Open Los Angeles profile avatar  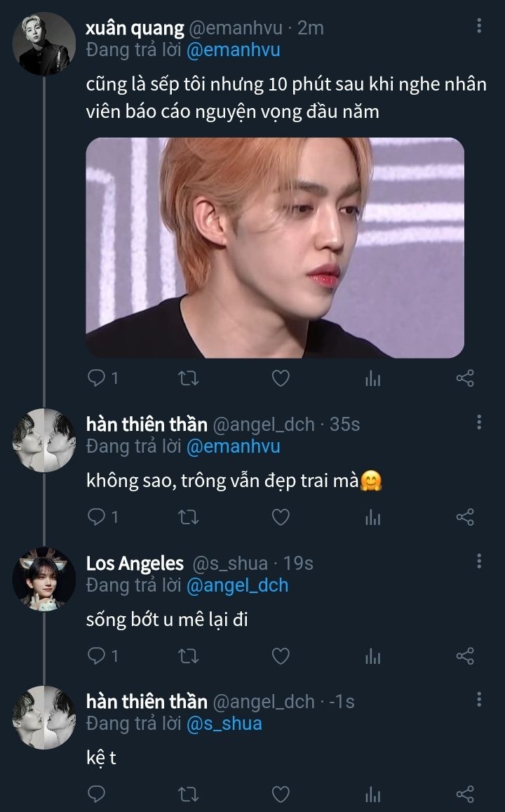coord(44,579)
